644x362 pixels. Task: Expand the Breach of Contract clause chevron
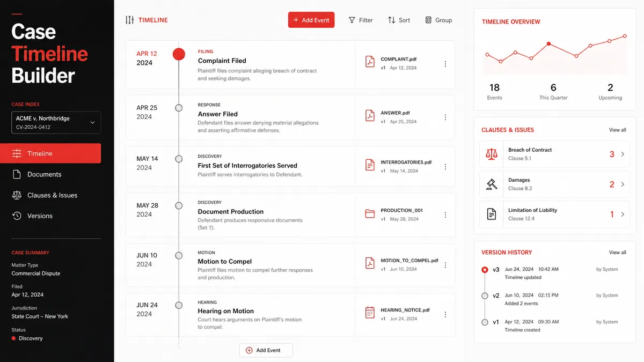point(623,154)
